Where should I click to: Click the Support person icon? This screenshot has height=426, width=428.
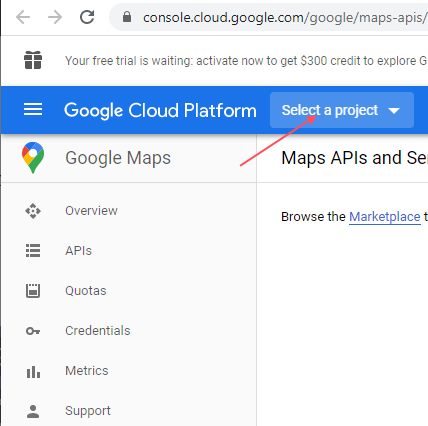coord(33,411)
